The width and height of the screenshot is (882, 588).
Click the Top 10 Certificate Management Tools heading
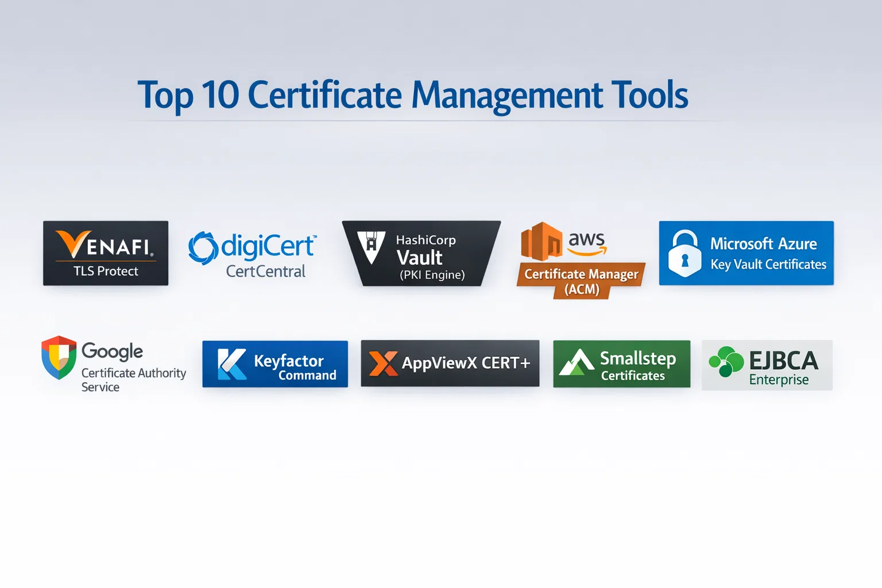click(x=412, y=95)
